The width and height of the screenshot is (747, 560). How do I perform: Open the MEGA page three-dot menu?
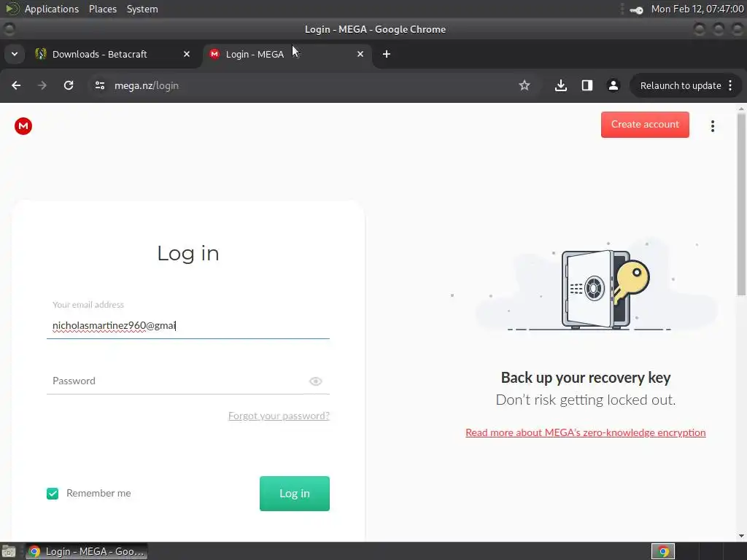coord(712,126)
